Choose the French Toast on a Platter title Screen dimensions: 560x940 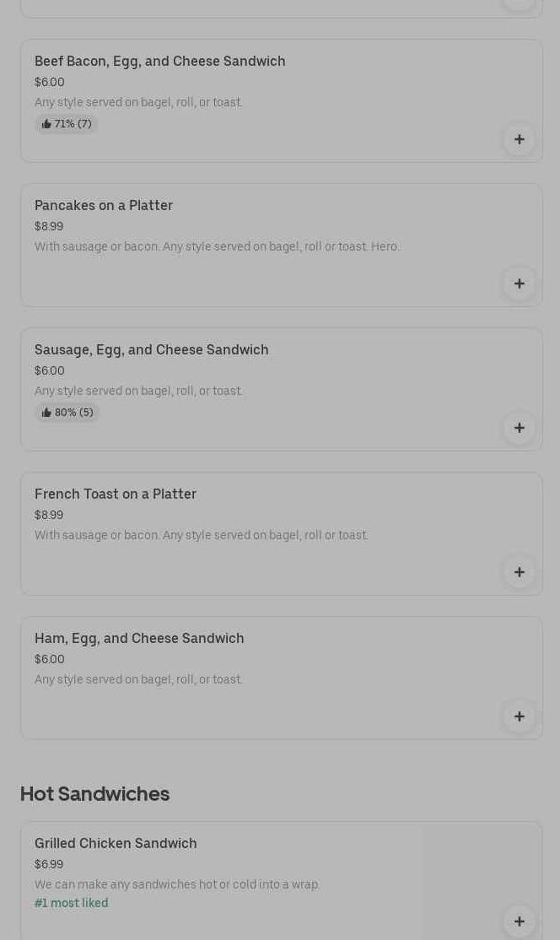pyautogui.click(x=116, y=494)
